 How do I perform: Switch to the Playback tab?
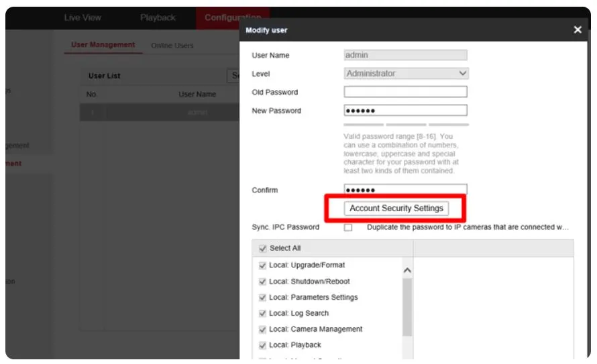point(158,18)
